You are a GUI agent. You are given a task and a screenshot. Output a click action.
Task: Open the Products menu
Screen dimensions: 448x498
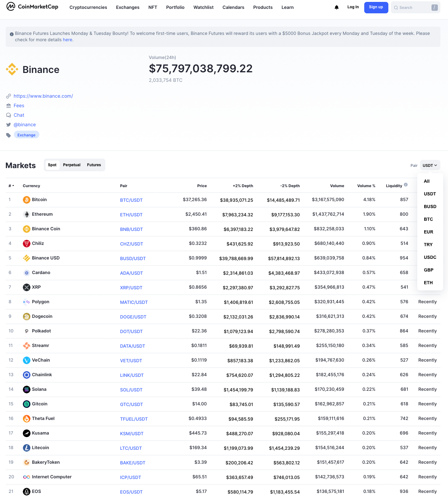[263, 7]
